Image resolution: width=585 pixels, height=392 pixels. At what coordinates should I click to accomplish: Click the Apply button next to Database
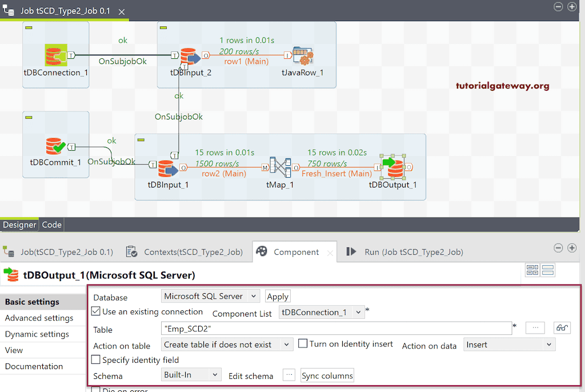click(x=278, y=296)
